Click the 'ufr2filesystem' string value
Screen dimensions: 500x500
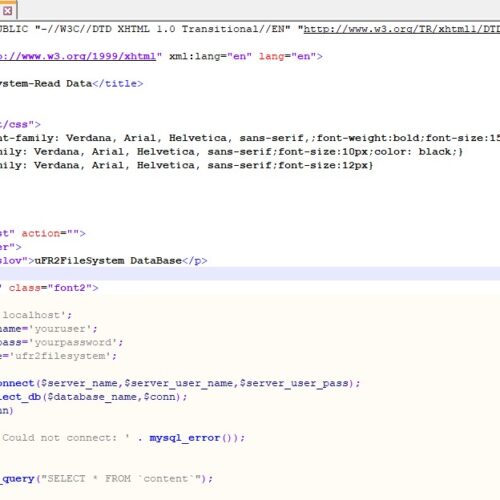(x=60, y=356)
